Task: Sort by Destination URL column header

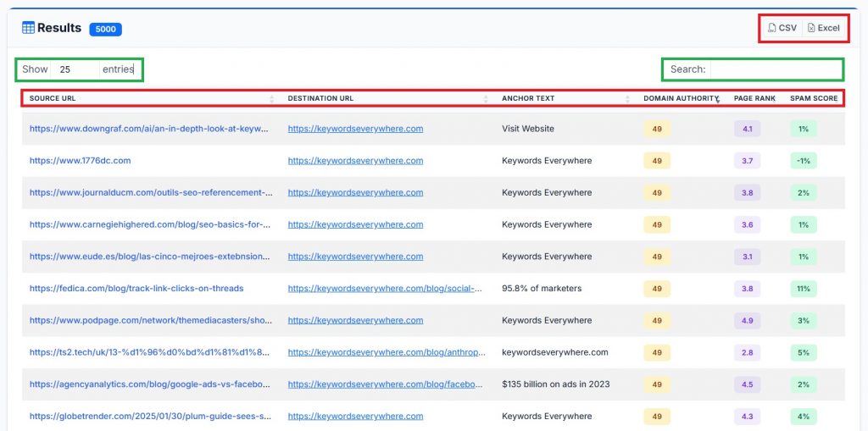Action: click(320, 98)
